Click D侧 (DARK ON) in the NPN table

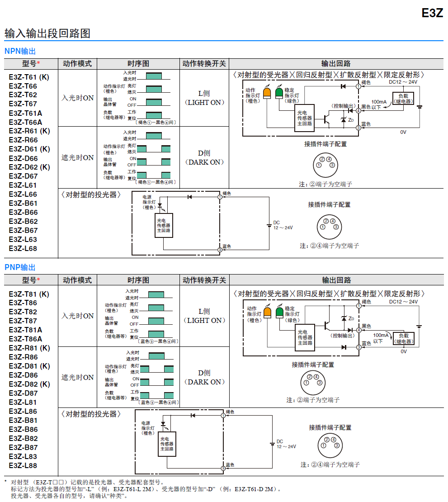(204, 157)
